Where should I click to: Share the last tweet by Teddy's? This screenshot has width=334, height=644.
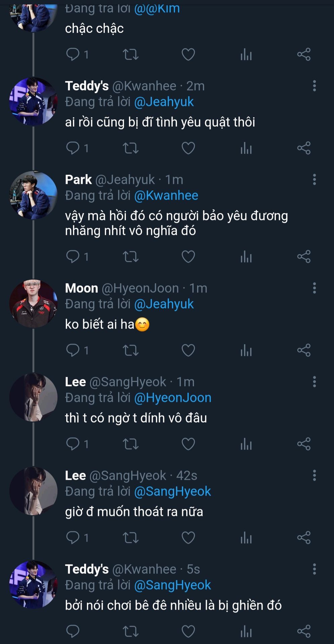[304, 631]
